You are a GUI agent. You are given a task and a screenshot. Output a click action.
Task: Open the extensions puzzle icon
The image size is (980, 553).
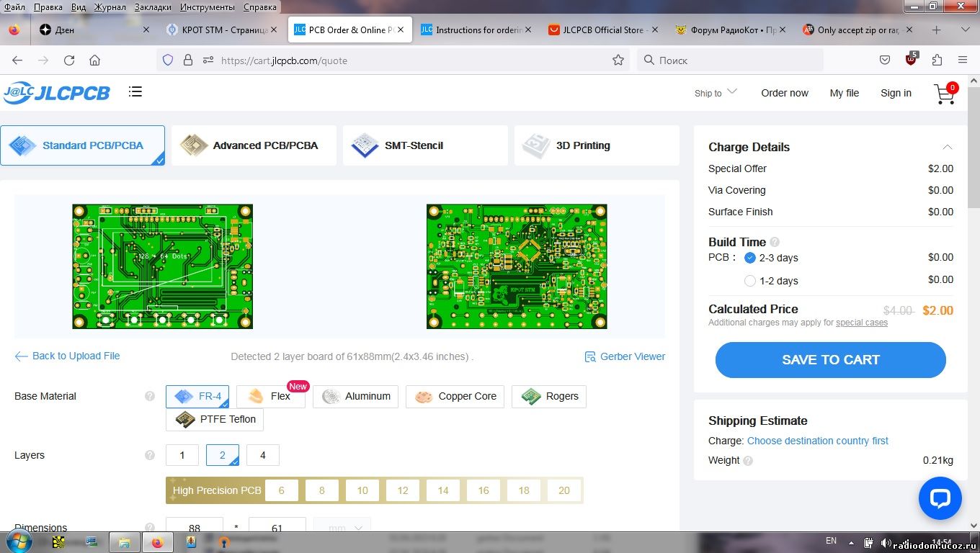coord(937,60)
